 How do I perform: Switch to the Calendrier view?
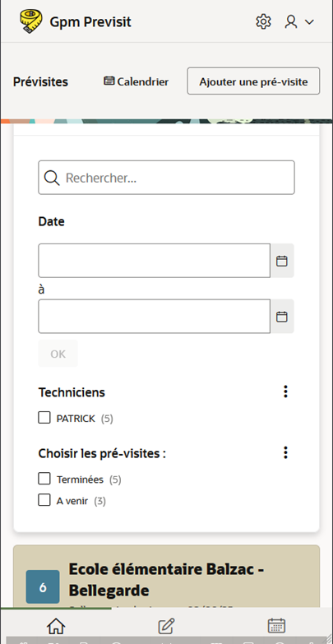(136, 81)
